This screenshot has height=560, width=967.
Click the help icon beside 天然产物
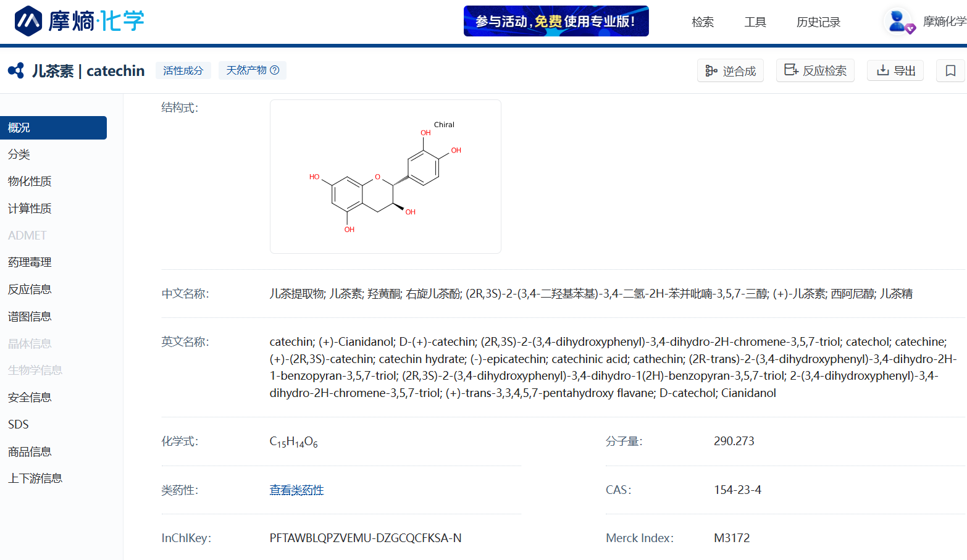(275, 70)
